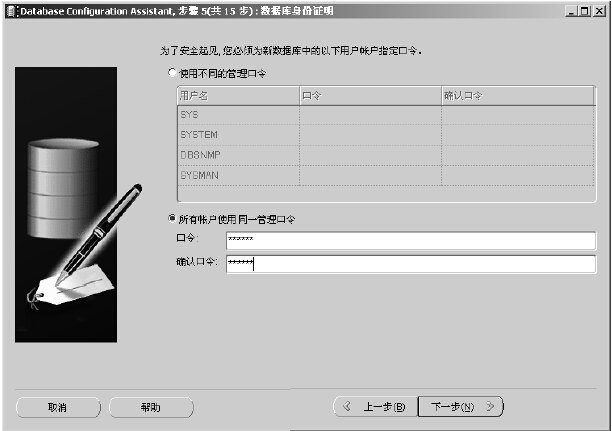Select 所有帐户使用同一管理口令 radio option

172,219
